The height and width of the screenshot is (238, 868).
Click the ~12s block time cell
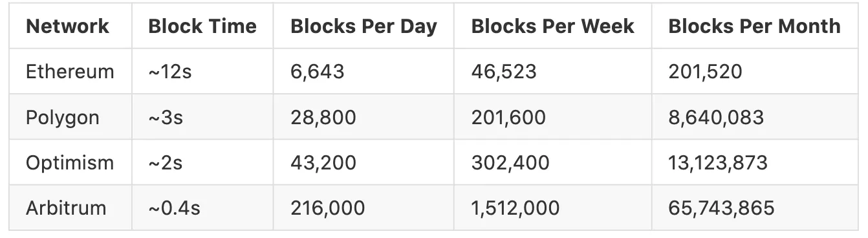pos(170,71)
